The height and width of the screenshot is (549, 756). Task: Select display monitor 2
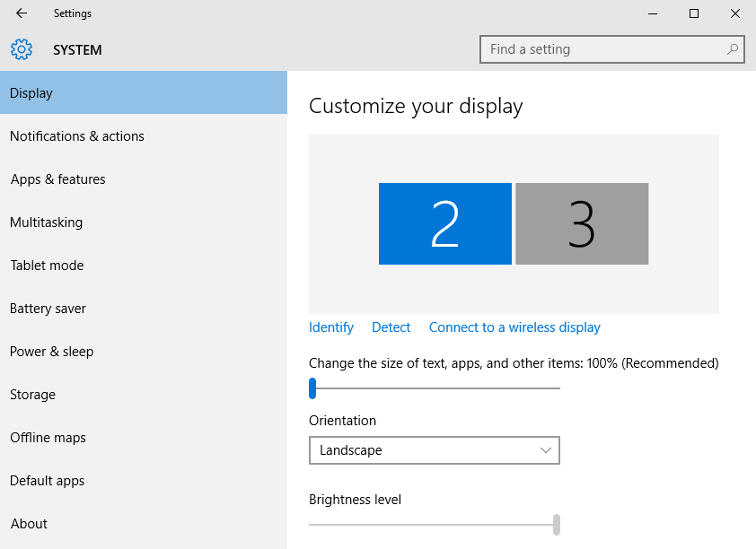coord(445,223)
